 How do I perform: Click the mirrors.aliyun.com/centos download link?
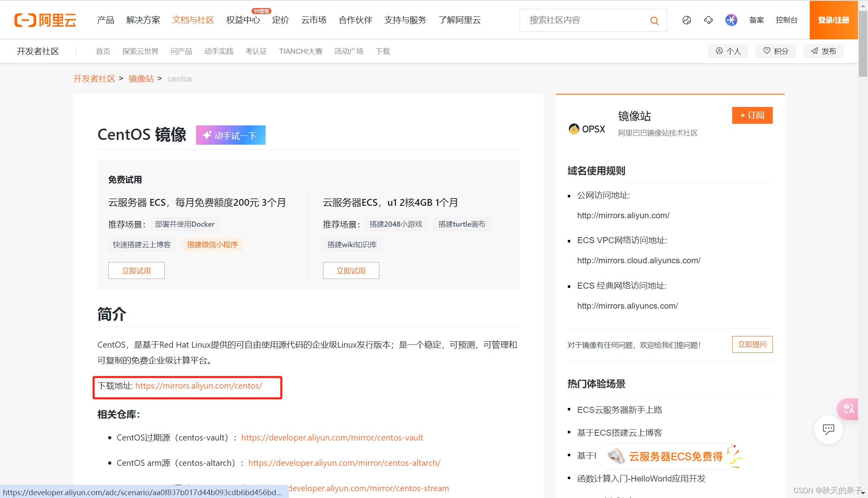[x=199, y=386]
